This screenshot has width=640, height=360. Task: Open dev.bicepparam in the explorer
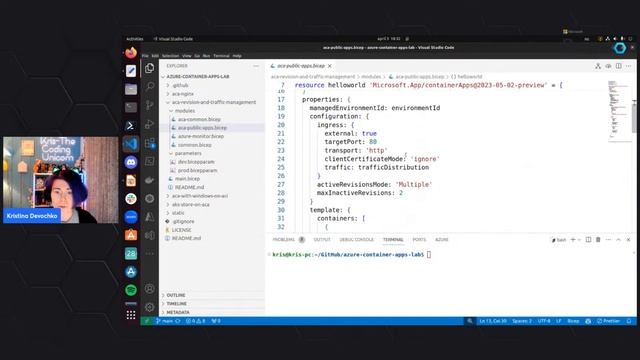point(196,162)
